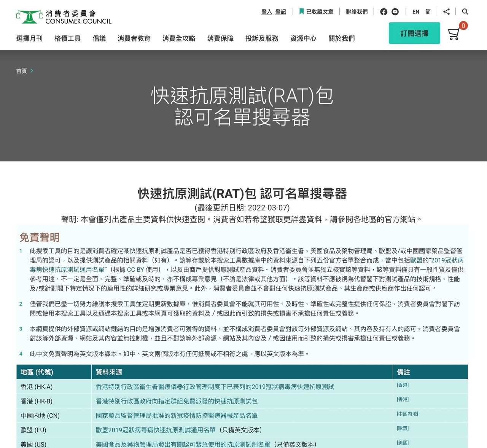Open the 關於我們 menu
Viewport: 487px width, 448px height.
tap(342, 38)
